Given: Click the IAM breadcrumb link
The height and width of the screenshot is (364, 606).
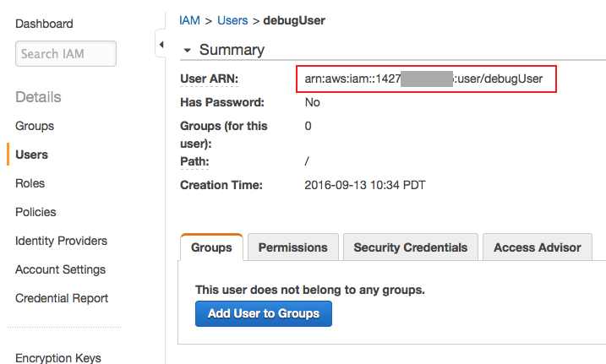Looking at the screenshot, I should (x=189, y=18).
